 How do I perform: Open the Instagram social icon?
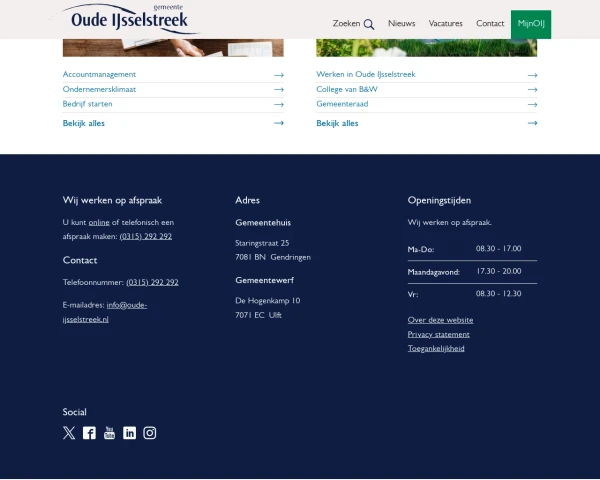150,433
